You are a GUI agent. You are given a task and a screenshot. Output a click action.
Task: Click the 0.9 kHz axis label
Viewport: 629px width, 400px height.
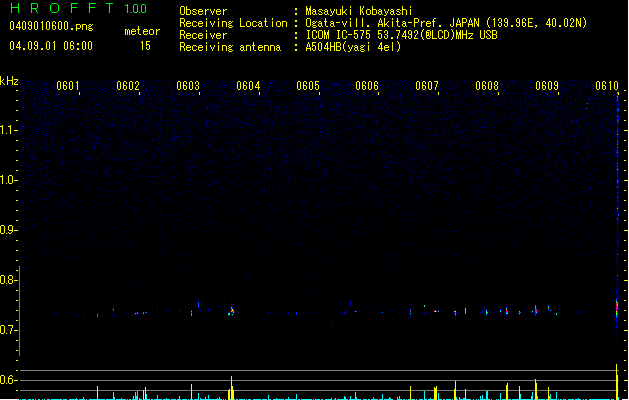click(x=8, y=230)
